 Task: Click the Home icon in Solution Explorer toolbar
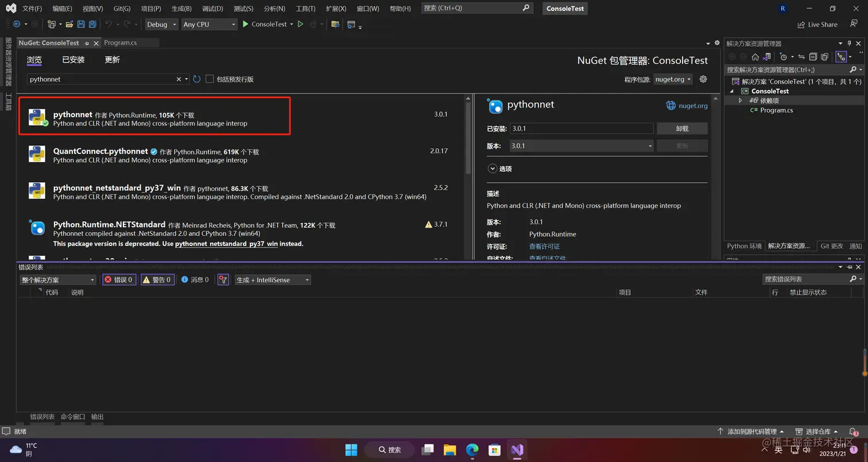coord(755,57)
